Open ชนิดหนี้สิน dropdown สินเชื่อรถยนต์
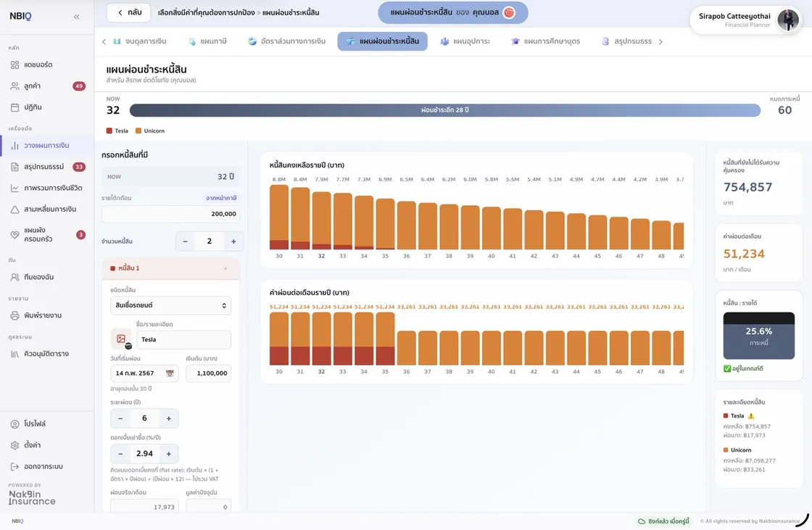Screen dimensions: 812x530 point(170,306)
